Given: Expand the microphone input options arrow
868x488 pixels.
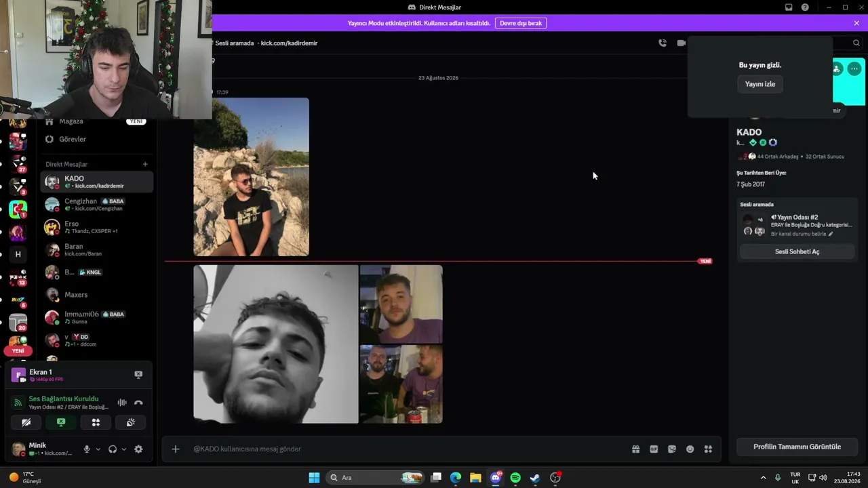Looking at the screenshot, I should pyautogui.click(x=98, y=449).
